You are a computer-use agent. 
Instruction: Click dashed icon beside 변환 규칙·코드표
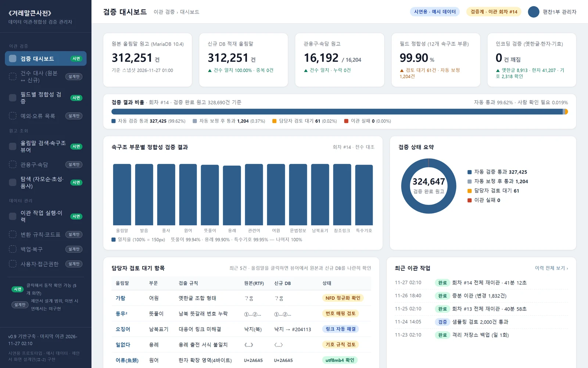12,234
